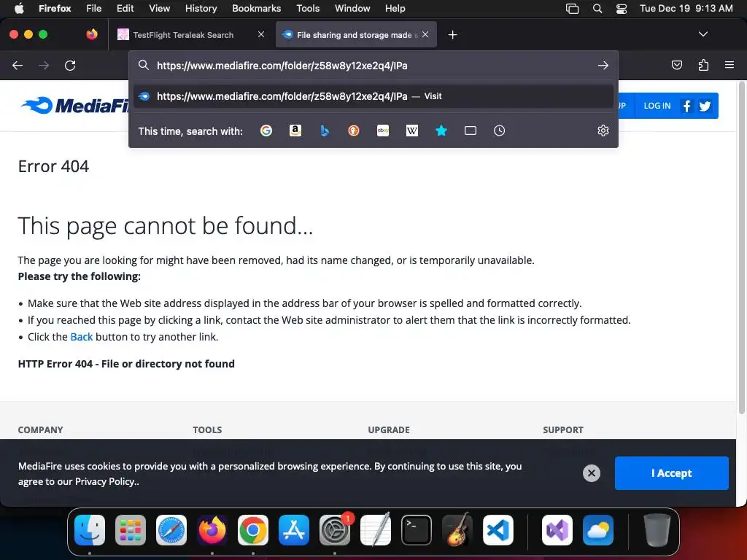Click the go arrow in the address bar

tap(603, 65)
